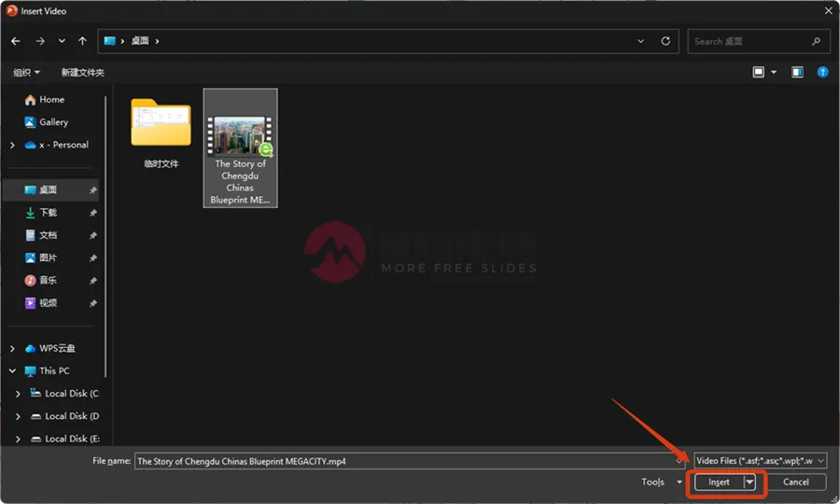This screenshot has width=840, height=504.
Task: Open the Video Files type dropdown
Action: [x=760, y=460]
